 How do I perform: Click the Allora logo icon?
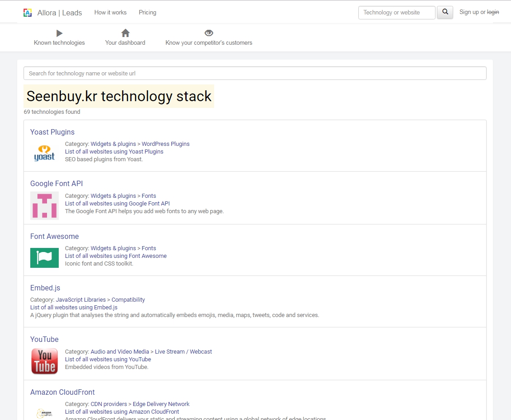point(28,13)
